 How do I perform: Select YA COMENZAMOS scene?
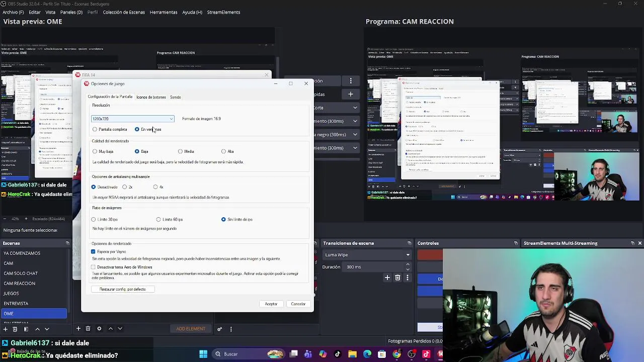(x=22, y=253)
